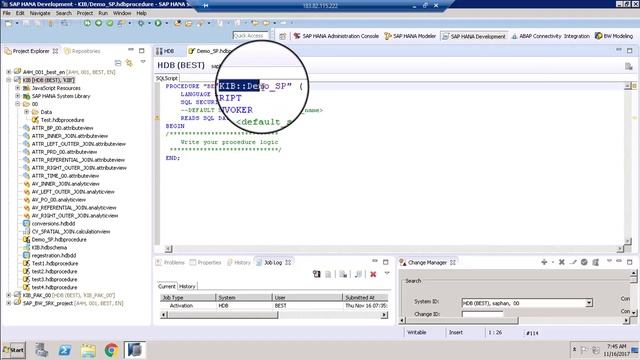Click the Change Manager X remove icon
This screenshot has height=360, width=640.
point(562,262)
